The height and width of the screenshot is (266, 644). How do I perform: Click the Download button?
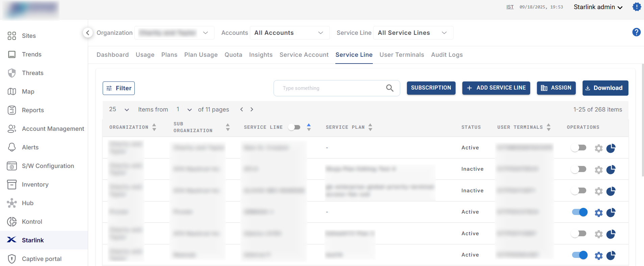(x=605, y=88)
